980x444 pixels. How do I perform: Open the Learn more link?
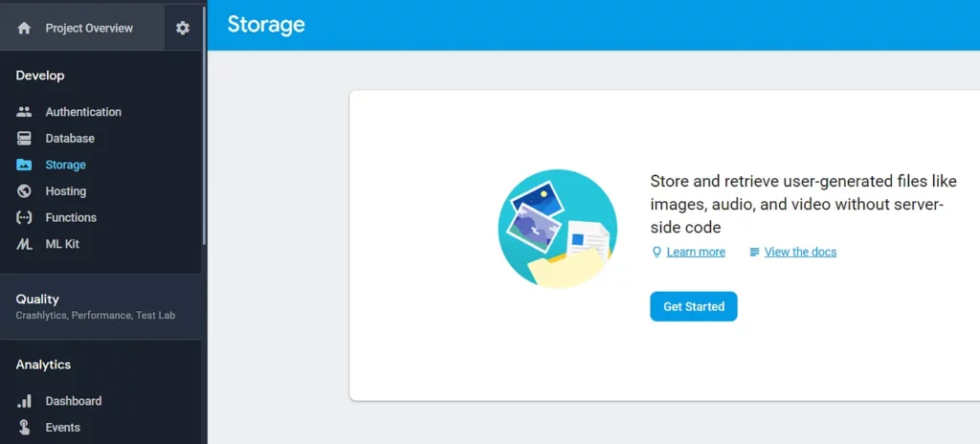tap(696, 252)
